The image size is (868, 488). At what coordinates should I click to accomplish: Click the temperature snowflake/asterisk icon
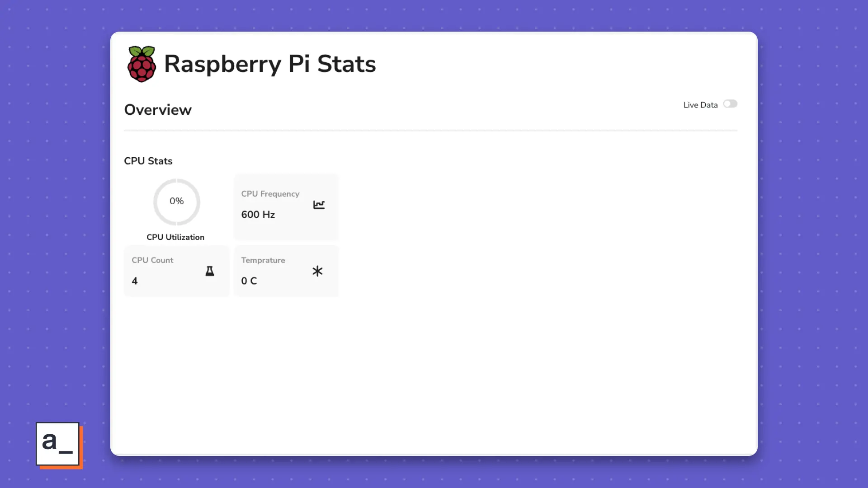(318, 271)
